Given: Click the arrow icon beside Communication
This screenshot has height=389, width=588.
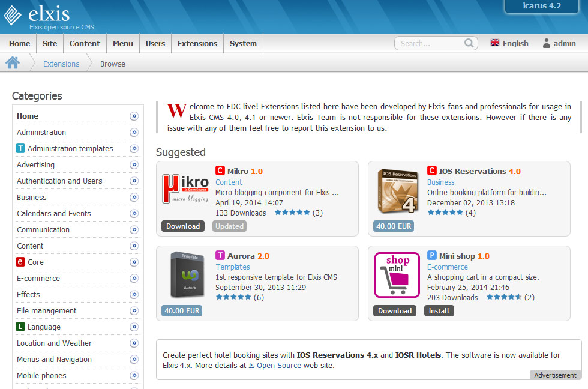Looking at the screenshot, I should (x=134, y=229).
